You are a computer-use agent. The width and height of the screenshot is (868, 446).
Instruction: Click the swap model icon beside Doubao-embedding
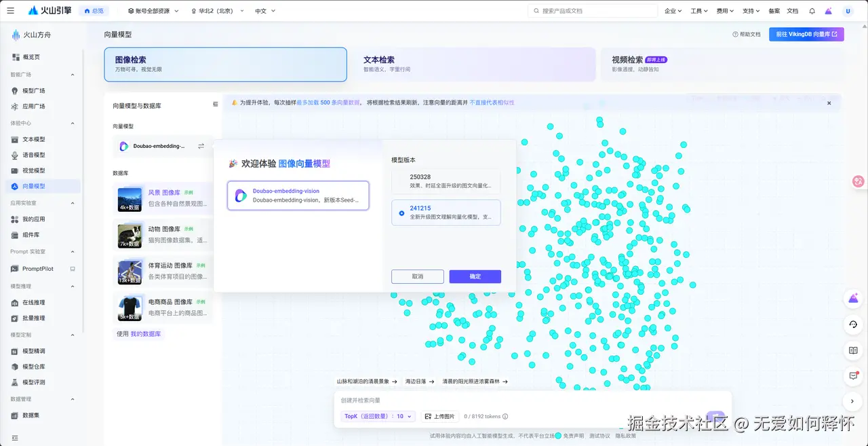(x=201, y=146)
